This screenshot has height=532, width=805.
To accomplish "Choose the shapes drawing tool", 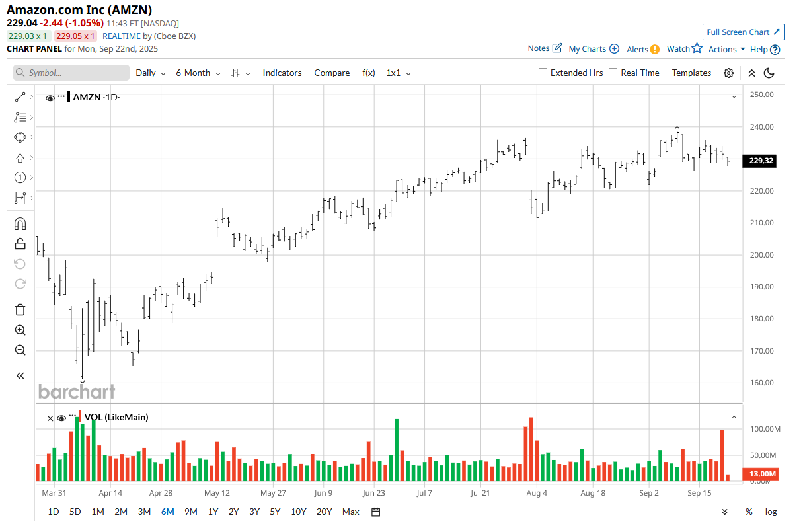I will [x=20, y=137].
